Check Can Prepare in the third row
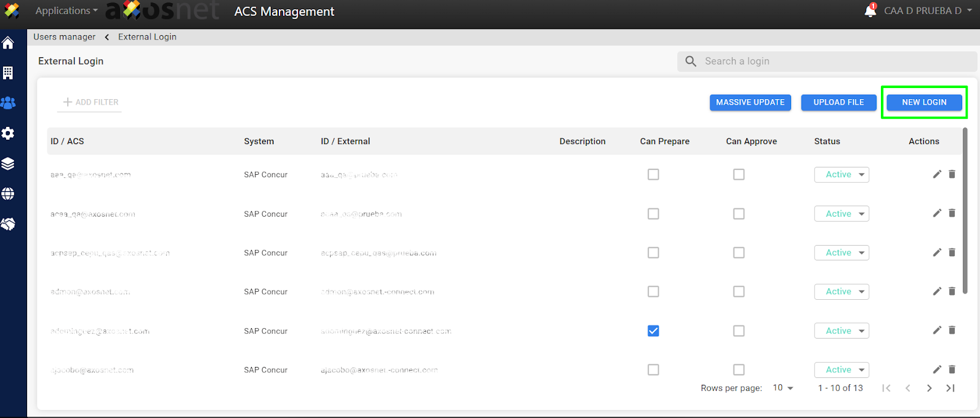The image size is (980, 418). pos(653,252)
